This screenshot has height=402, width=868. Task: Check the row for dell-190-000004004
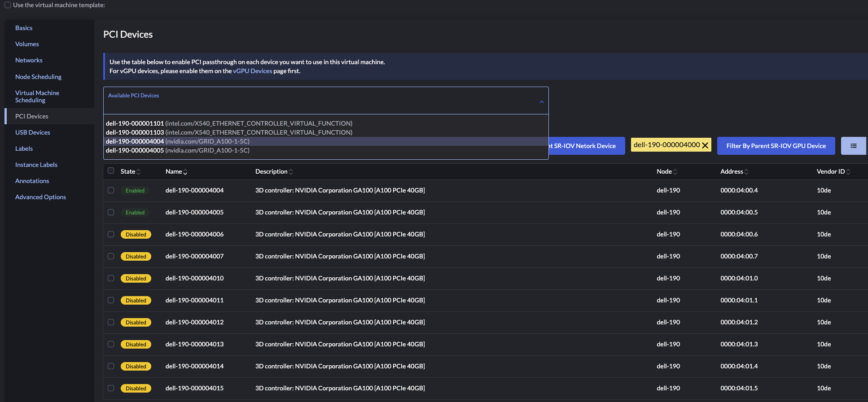click(x=111, y=190)
